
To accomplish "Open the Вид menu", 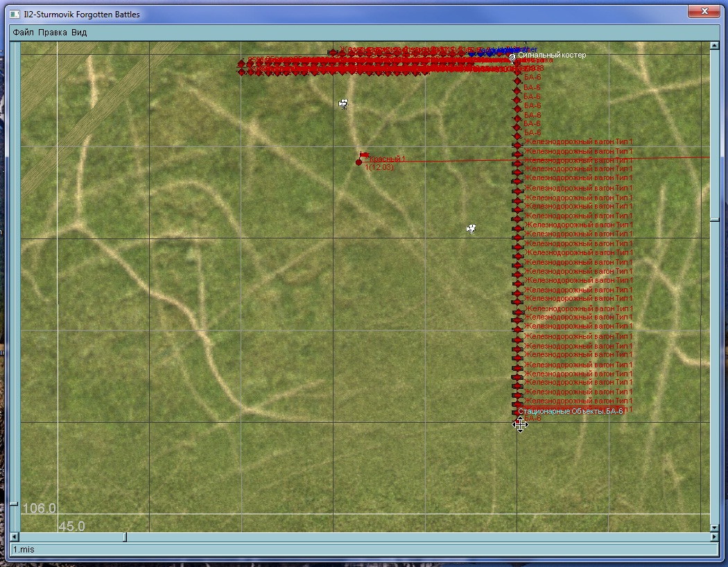I will tap(79, 33).
